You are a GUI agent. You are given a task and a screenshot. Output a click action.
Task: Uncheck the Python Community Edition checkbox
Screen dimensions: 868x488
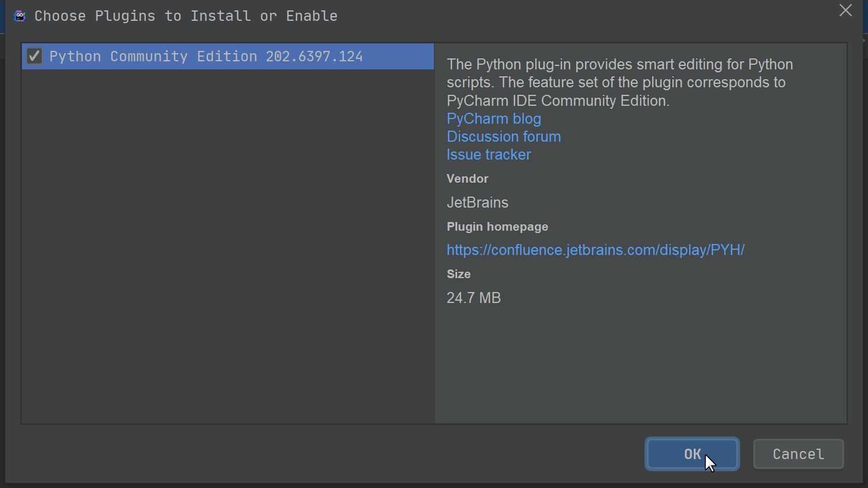(34, 56)
